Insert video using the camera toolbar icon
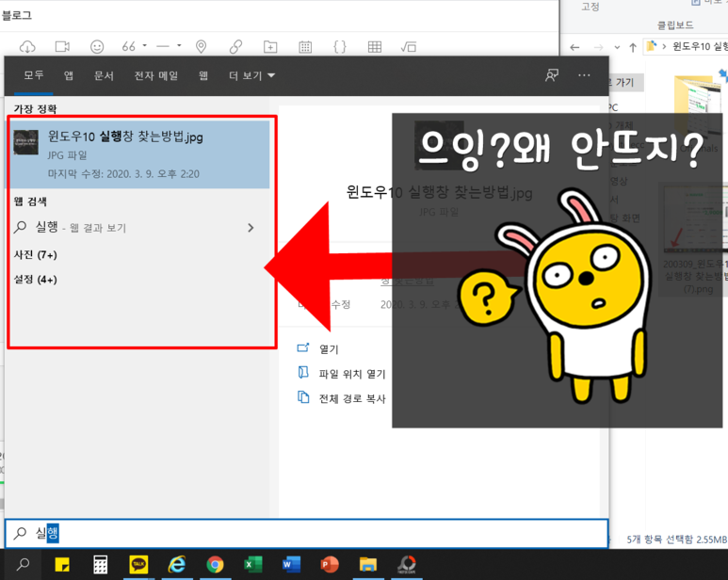 tap(62, 46)
